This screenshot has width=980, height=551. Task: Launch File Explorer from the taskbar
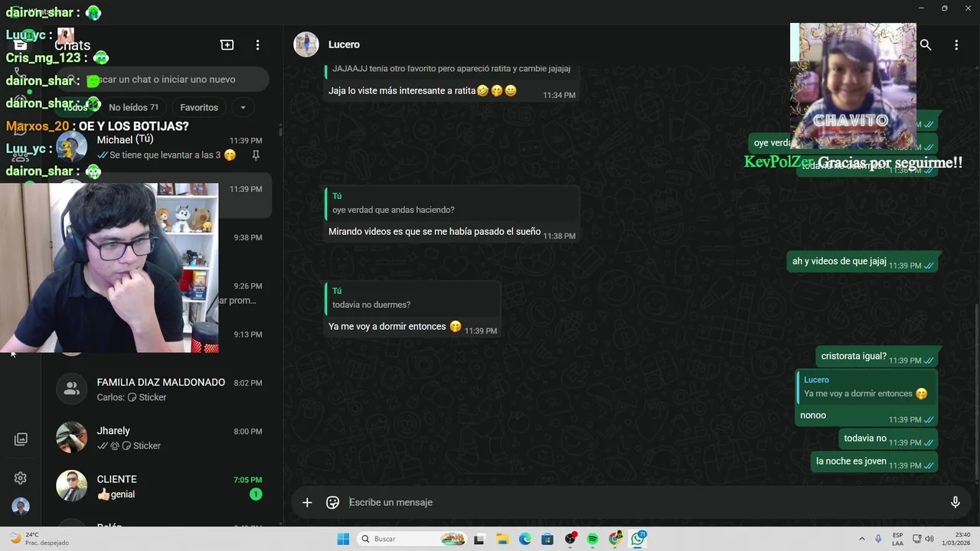click(503, 539)
